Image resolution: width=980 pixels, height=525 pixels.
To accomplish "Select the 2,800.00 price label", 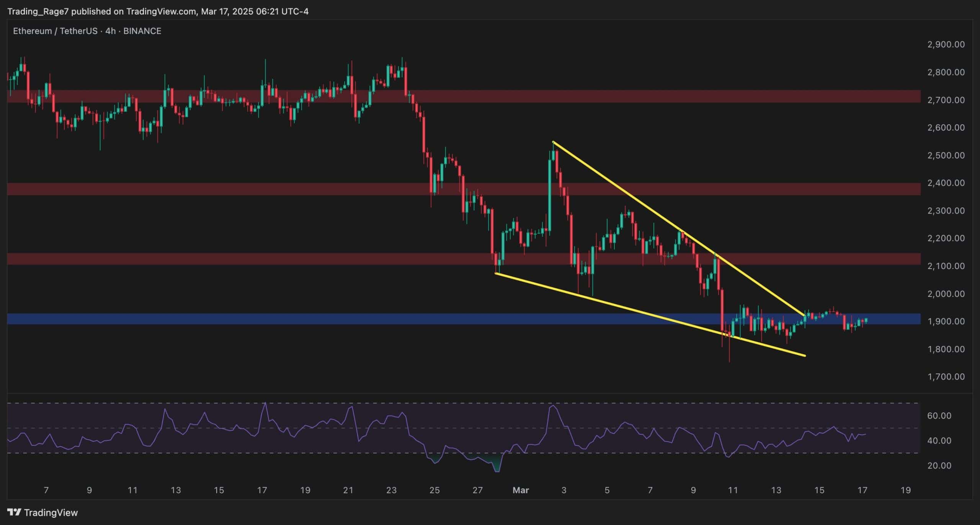I will [946, 72].
